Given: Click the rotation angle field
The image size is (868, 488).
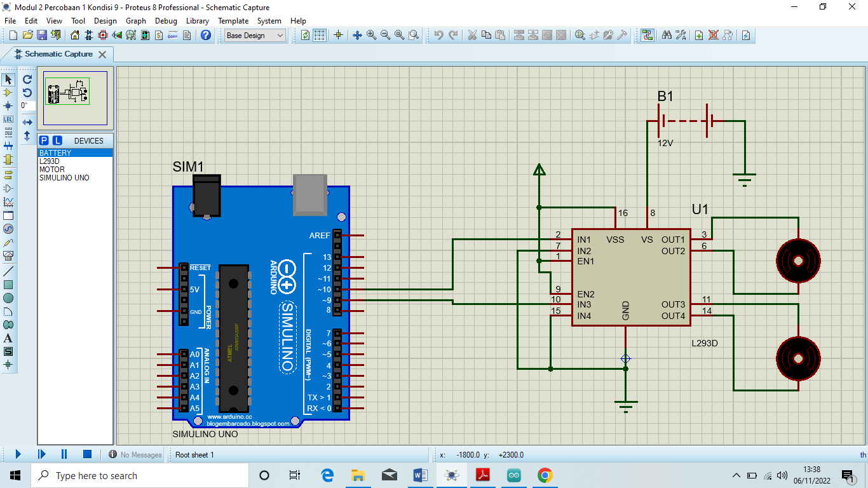Looking at the screenshot, I should click(x=28, y=106).
